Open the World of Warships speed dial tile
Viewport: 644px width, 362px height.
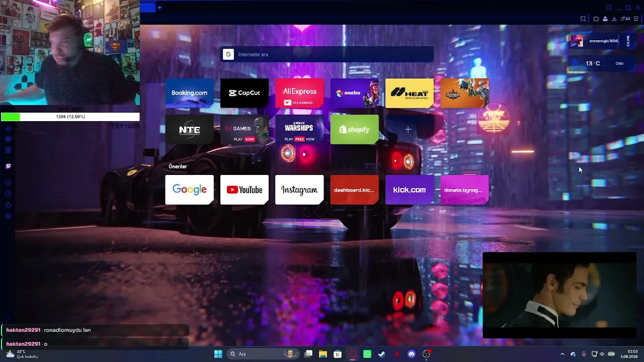coord(299,130)
